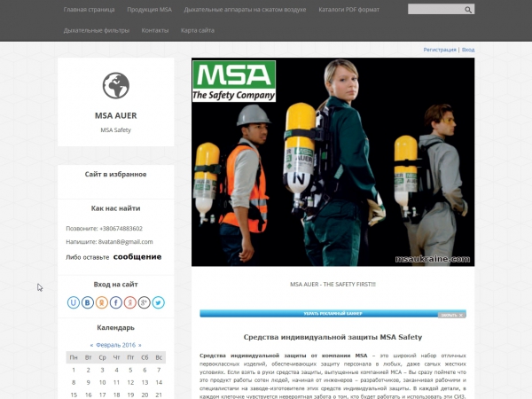Click the Вход на сайт heading
Viewport: 532px width, 399px height.
[x=115, y=285]
